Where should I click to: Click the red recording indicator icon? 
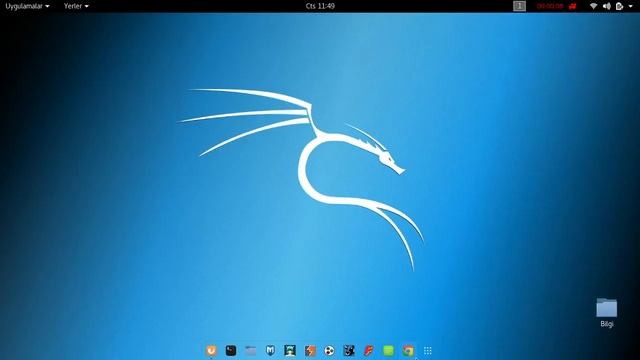click(x=573, y=6)
